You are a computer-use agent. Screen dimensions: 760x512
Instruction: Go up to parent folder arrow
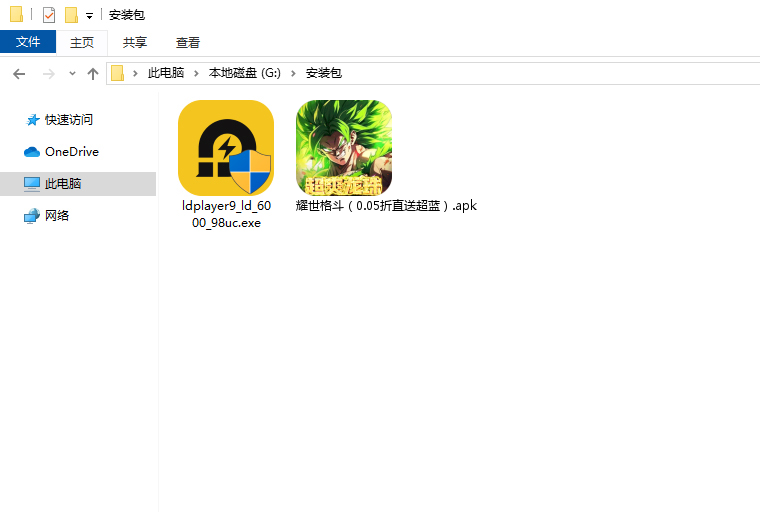[x=93, y=74]
